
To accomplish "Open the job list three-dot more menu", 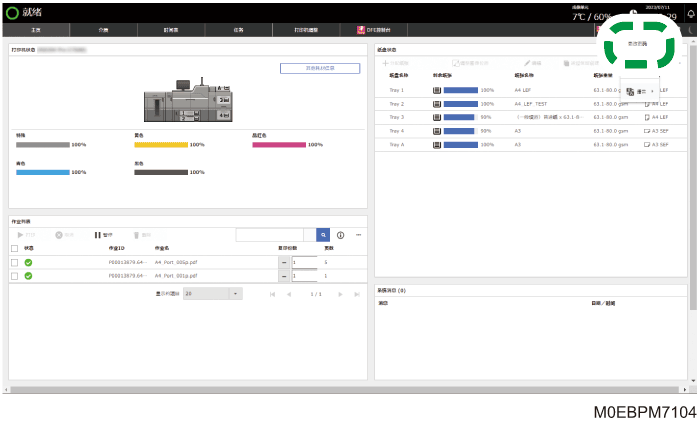I will [358, 235].
